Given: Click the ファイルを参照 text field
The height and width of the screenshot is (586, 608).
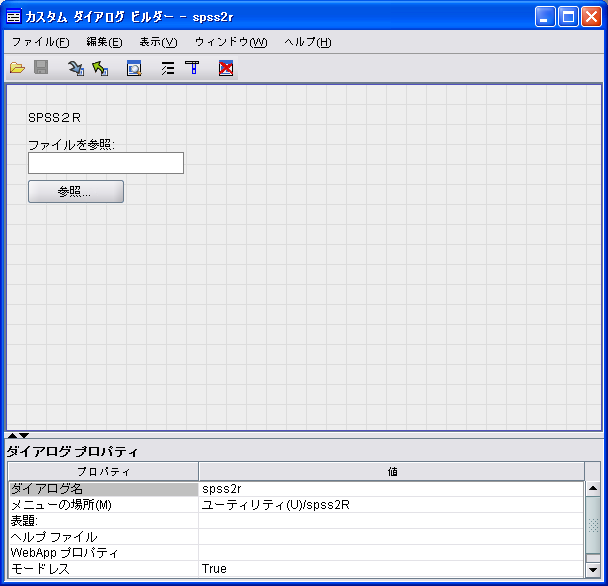Looking at the screenshot, I should coord(106,163).
